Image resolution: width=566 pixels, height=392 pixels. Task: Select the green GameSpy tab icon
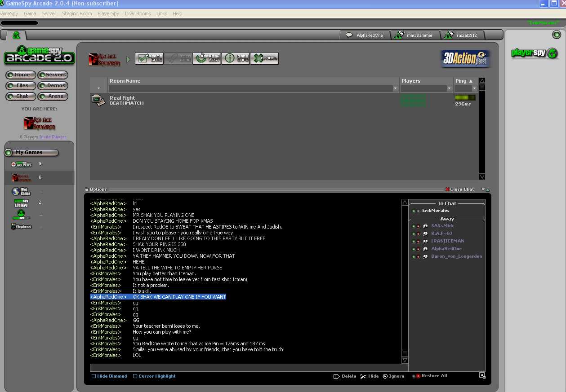(x=17, y=35)
